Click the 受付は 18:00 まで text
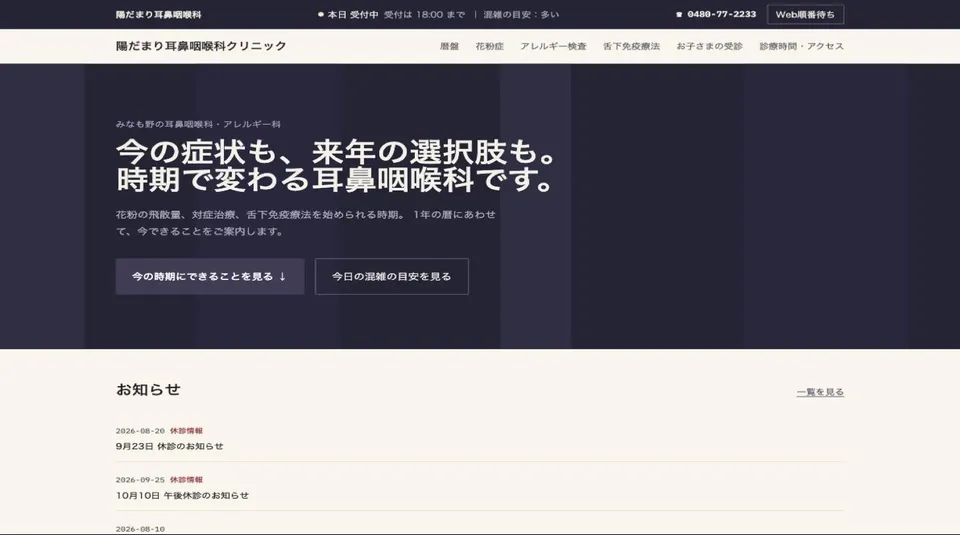960x535 pixels. pos(424,15)
